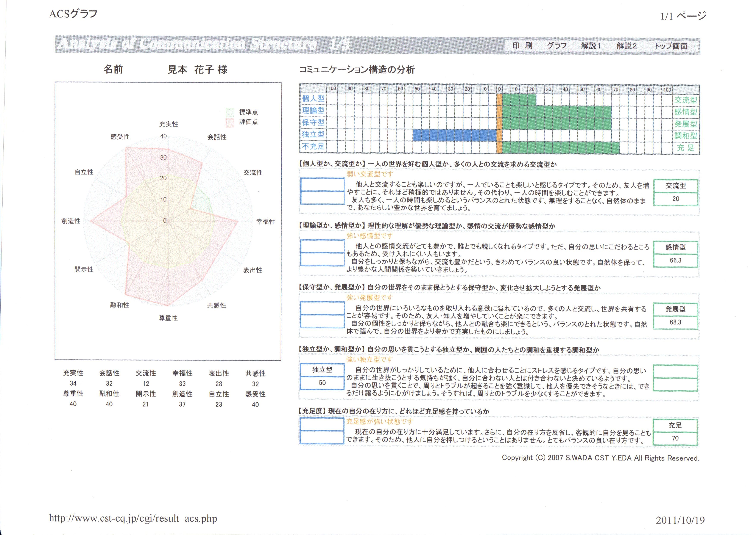Click the 幸福性 radar axis label
Screen dimensions: 756x535
[266, 221]
